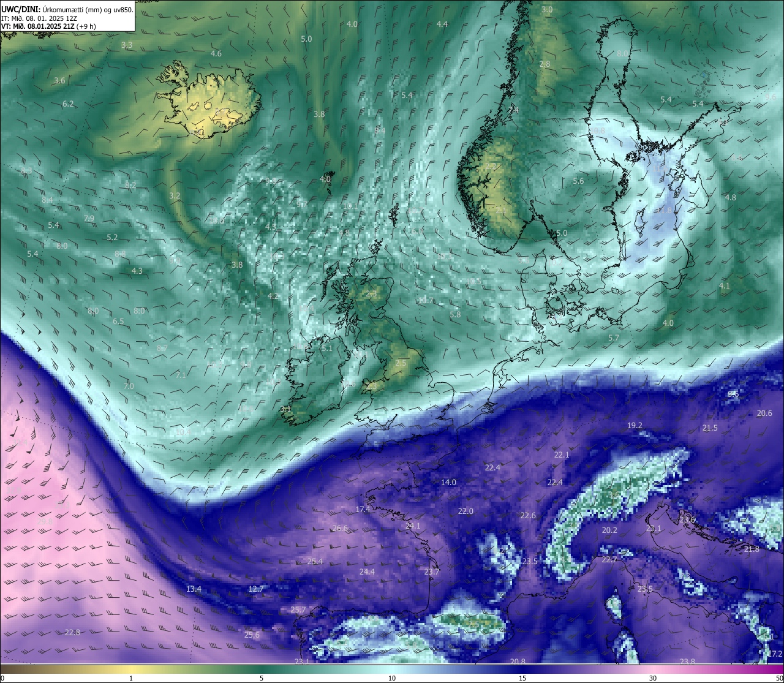Click the 25.4 value label
The image size is (784, 683).
(315, 561)
